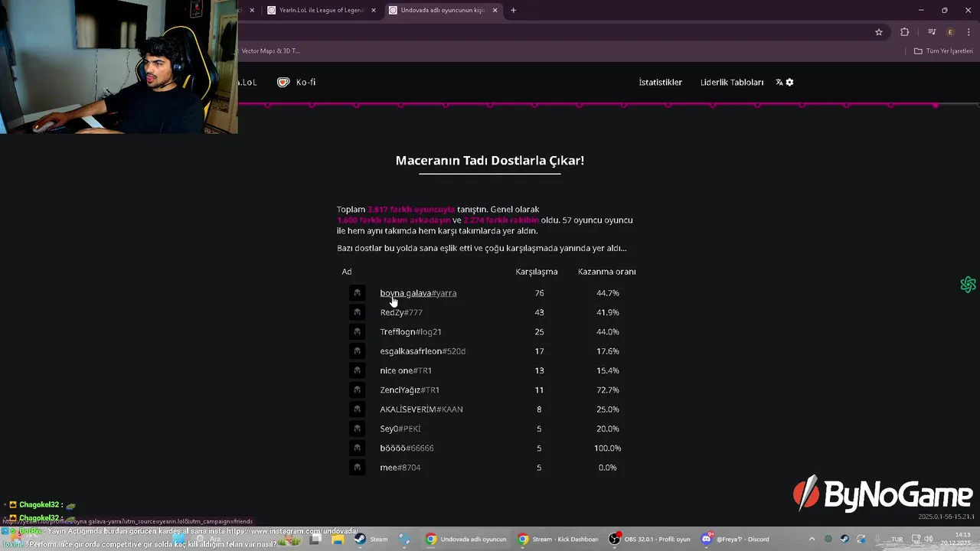The width and height of the screenshot is (980, 551).
Task: Click avatar icon beside nice one#TR1
Action: click(x=357, y=370)
